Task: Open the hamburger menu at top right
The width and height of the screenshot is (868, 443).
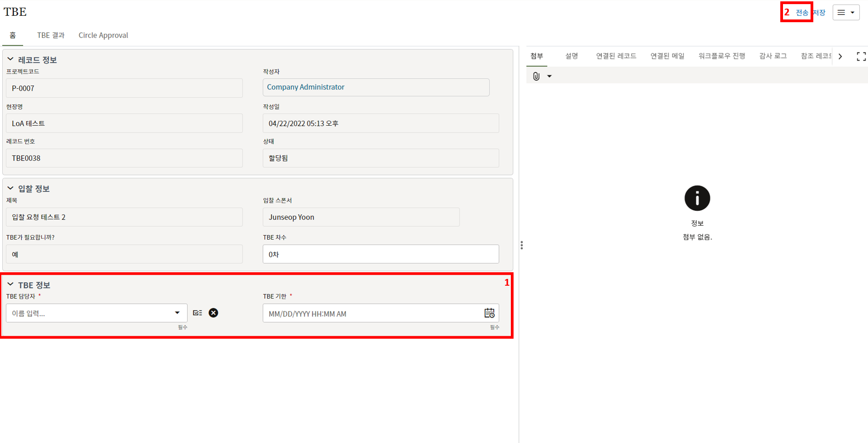Action: (845, 13)
